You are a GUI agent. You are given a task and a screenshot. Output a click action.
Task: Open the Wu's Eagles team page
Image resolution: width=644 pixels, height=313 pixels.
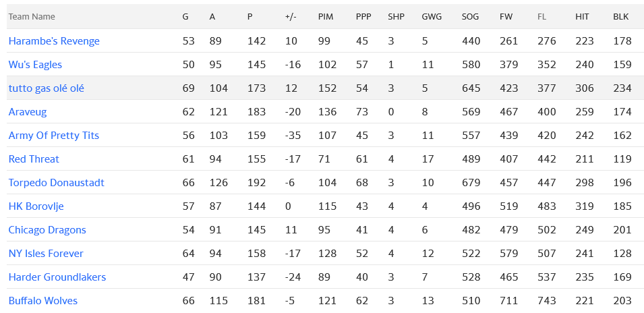pyautogui.click(x=35, y=65)
